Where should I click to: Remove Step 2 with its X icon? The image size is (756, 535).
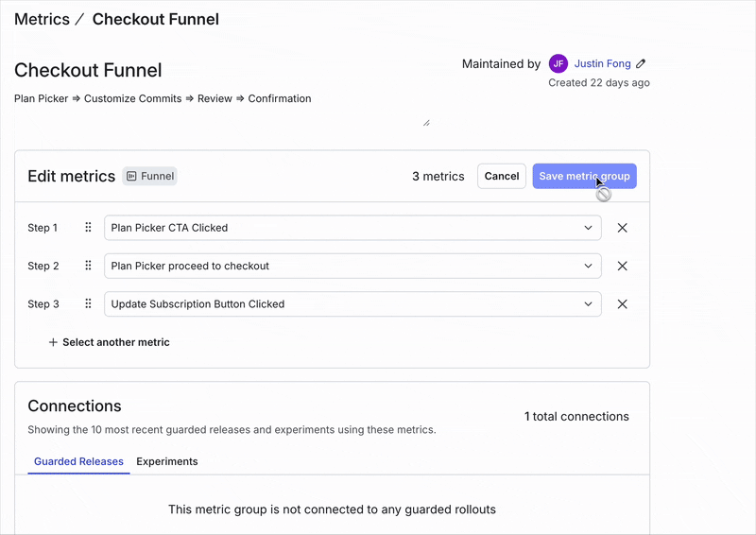(x=622, y=267)
